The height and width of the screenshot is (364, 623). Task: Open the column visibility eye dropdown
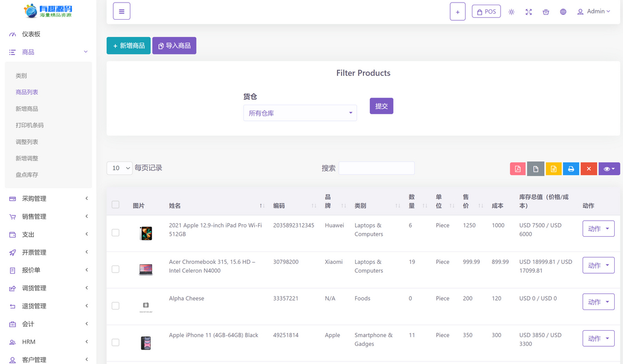pyautogui.click(x=609, y=169)
